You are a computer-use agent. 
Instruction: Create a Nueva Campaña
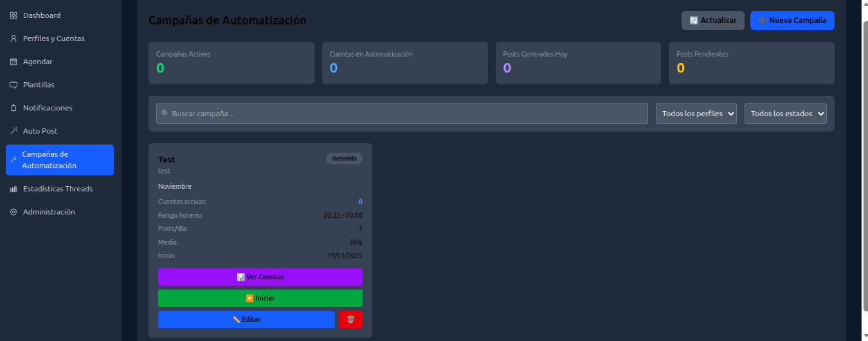pyautogui.click(x=792, y=21)
